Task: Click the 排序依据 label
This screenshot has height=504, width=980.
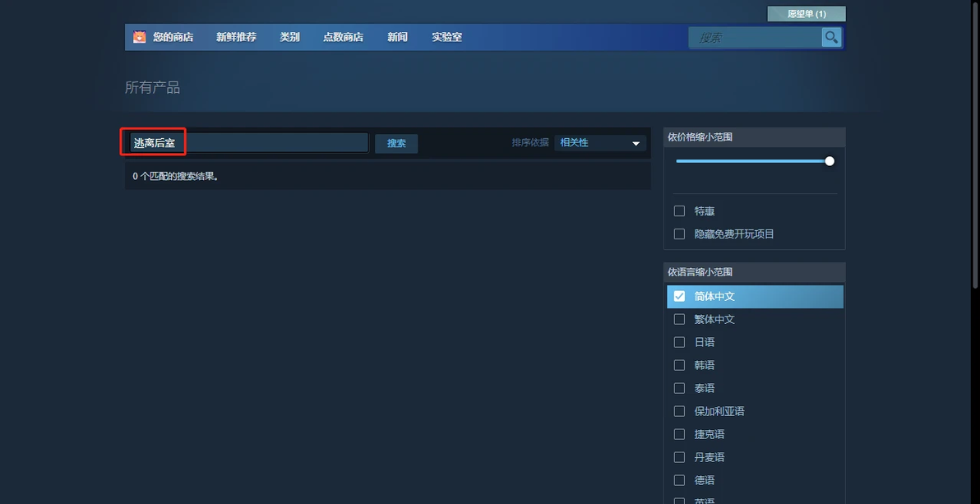Action: (530, 142)
